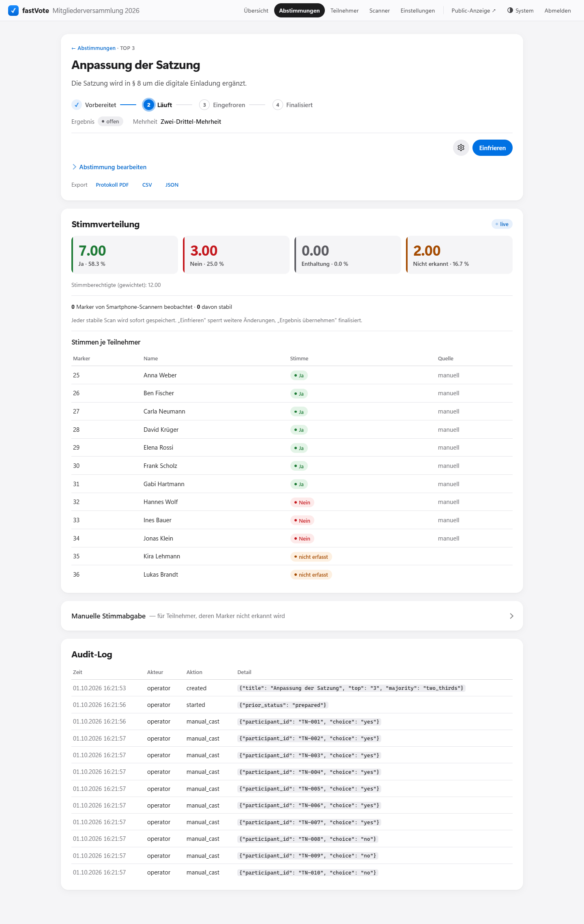Go to Einstellungen in navigation

click(417, 11)
